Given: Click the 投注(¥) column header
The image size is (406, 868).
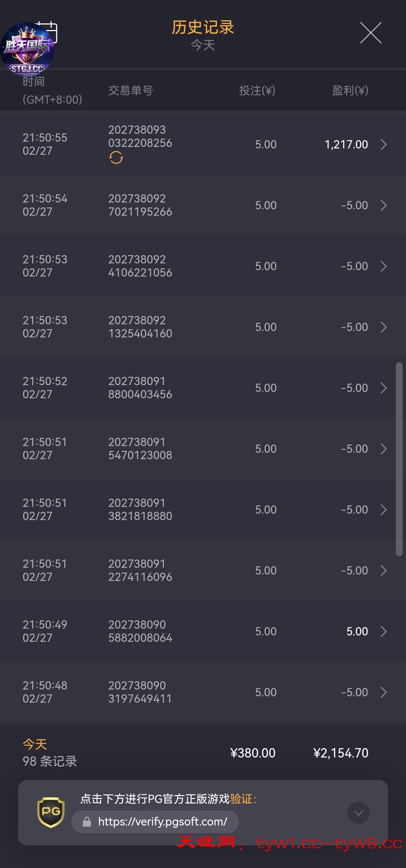Looking at the screenshot, I should pyautogui.click(x=257, y=91).
